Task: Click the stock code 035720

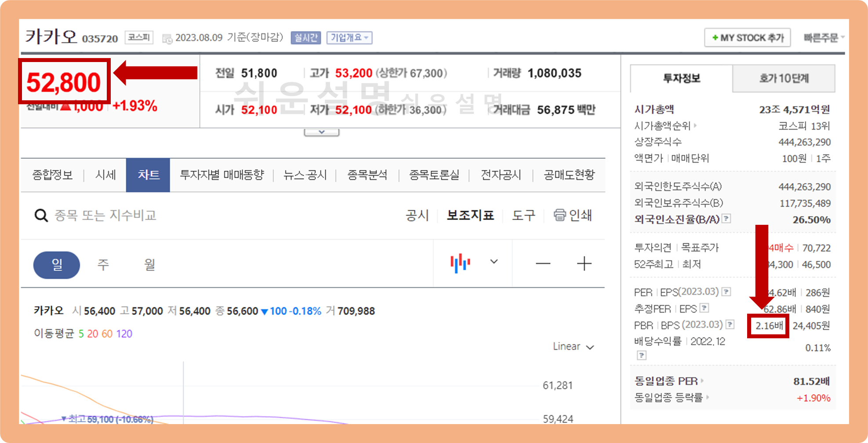Action: tap(100, 39)
